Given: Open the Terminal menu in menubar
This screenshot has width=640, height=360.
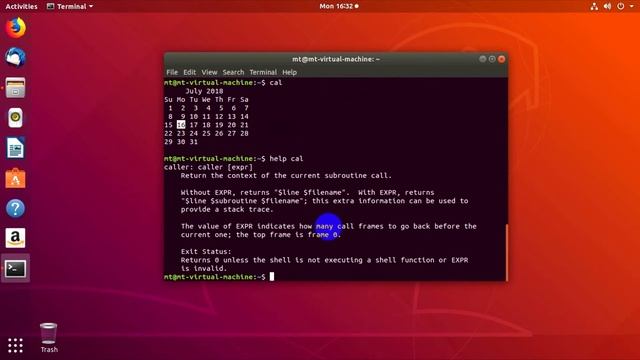Looking at the screenshot, I should 263,72.
